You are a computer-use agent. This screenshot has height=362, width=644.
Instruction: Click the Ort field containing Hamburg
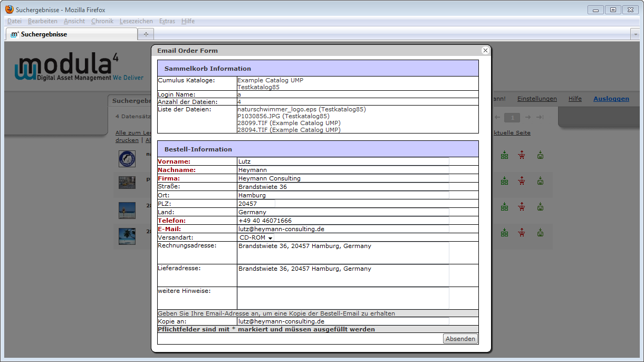[x=343, y=195]
